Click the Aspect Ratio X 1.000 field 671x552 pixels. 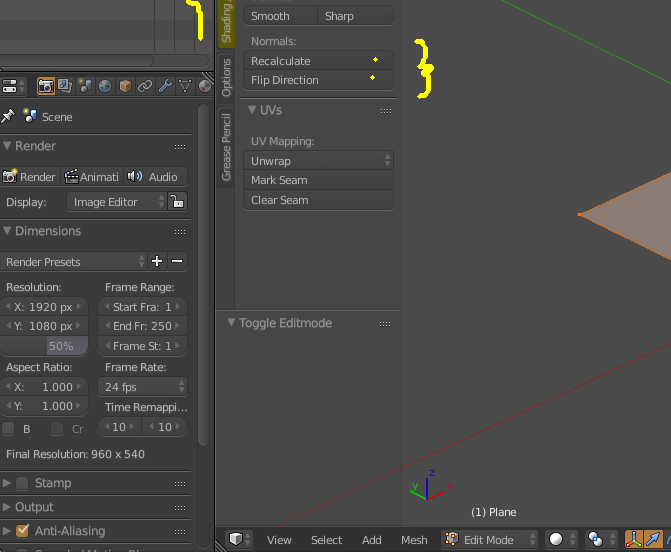[44, 387]
